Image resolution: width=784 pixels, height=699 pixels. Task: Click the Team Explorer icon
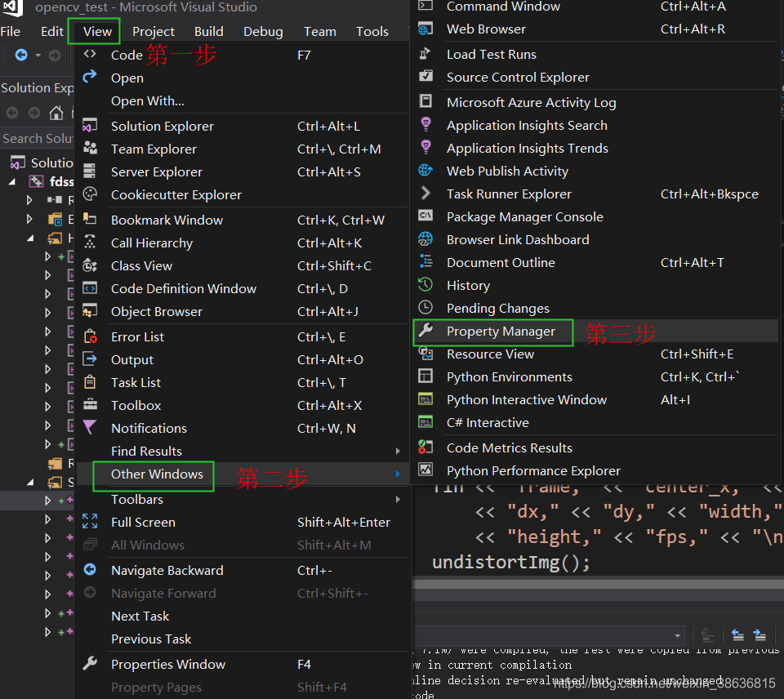pyautogui.click(x=90, y=148)
